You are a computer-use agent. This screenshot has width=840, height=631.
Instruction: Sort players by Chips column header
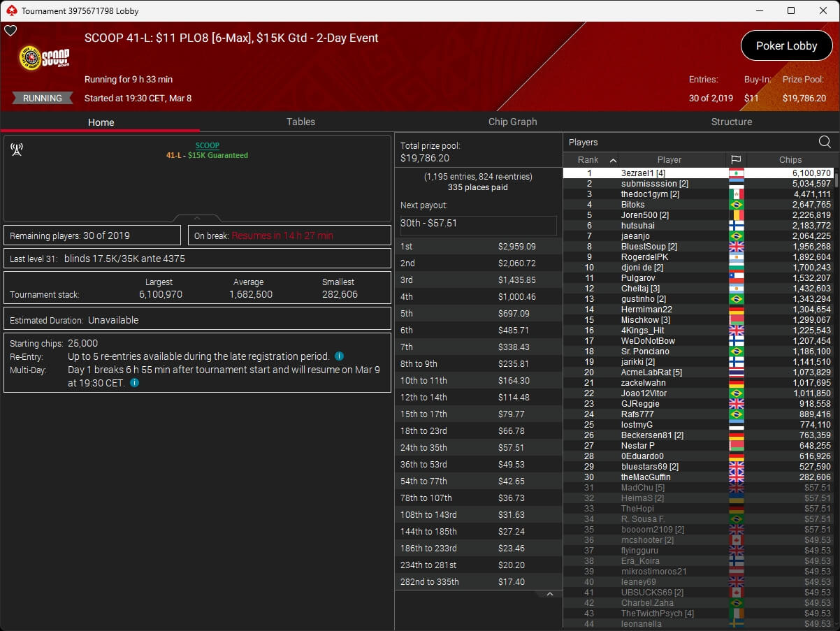point(790,160)
